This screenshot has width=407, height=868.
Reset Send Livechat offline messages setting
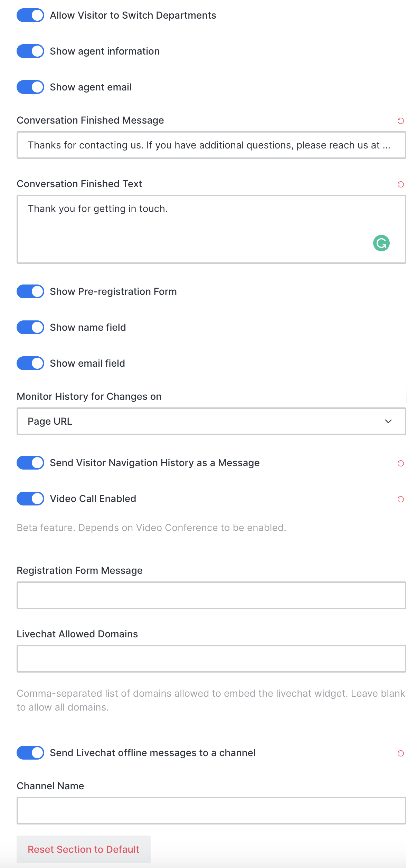[400, 753]
